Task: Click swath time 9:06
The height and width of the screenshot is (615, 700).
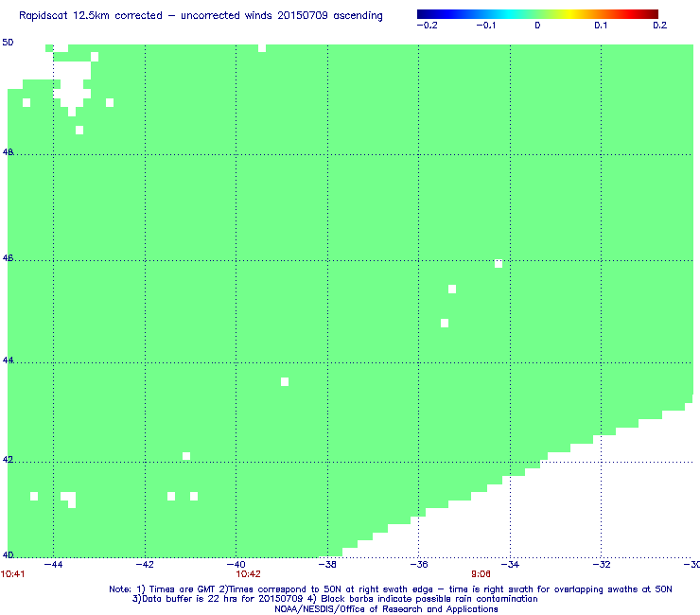Action: point(481,574)
